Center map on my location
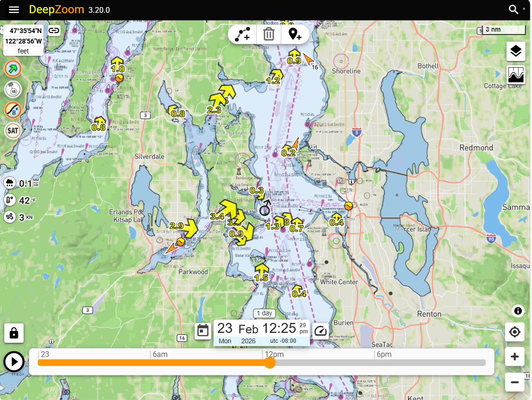532x400 pixels. coord(515,332)
